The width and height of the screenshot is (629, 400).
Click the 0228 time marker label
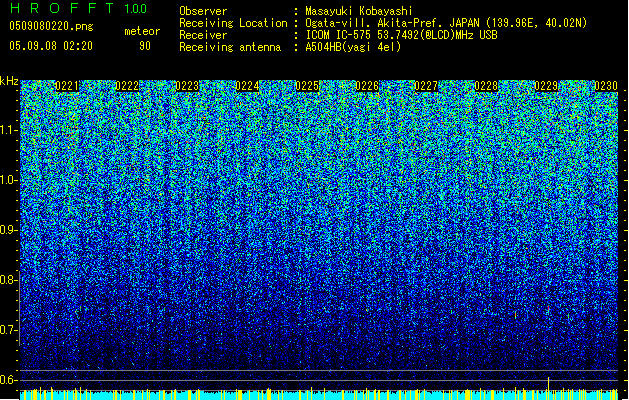click(486, 86)
